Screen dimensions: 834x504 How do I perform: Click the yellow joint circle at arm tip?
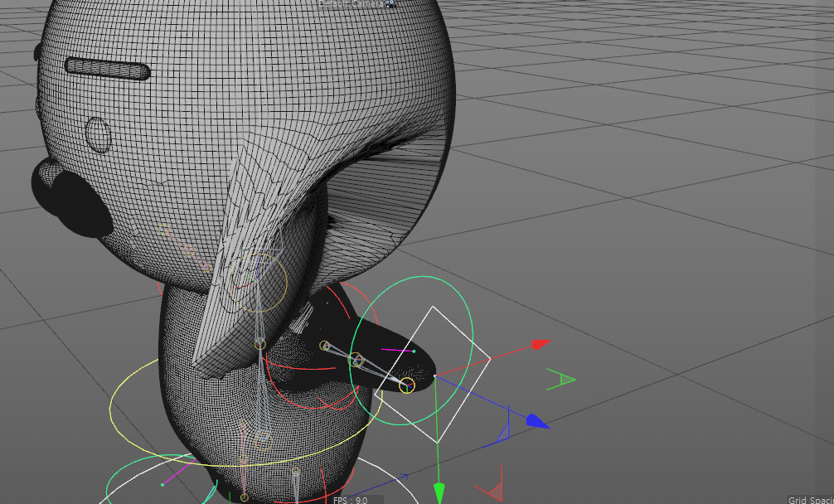pos(407,385)
